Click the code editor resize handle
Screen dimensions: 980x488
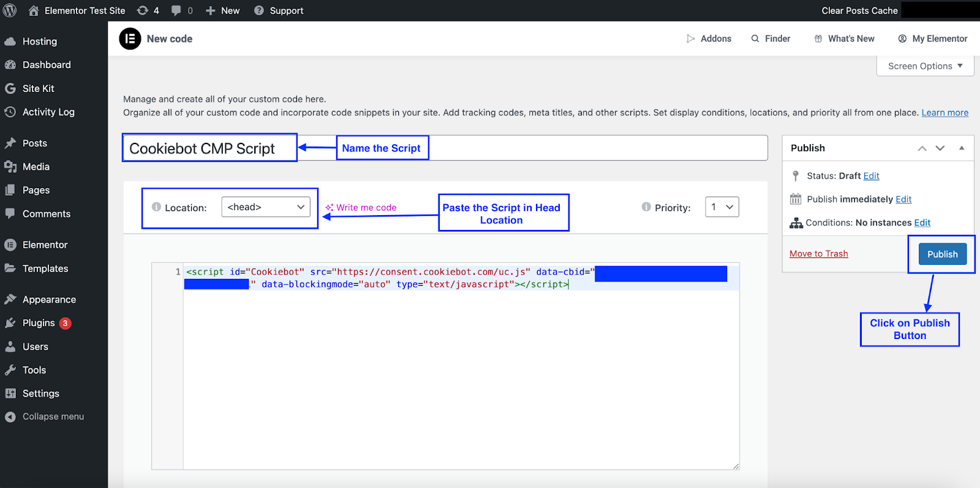[736, 466]
